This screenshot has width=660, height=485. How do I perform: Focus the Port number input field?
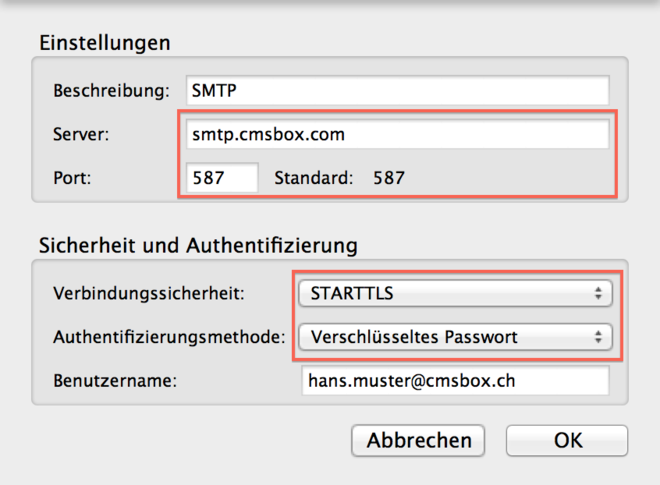point(222,179)
